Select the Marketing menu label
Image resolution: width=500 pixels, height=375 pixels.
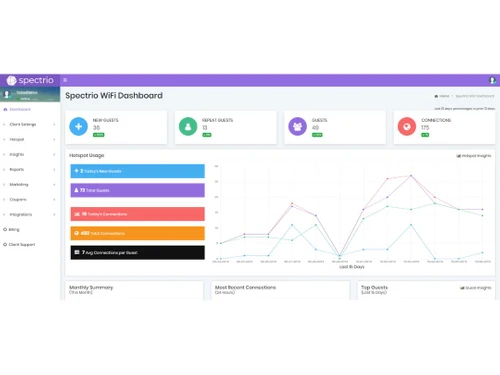point(19,184)
